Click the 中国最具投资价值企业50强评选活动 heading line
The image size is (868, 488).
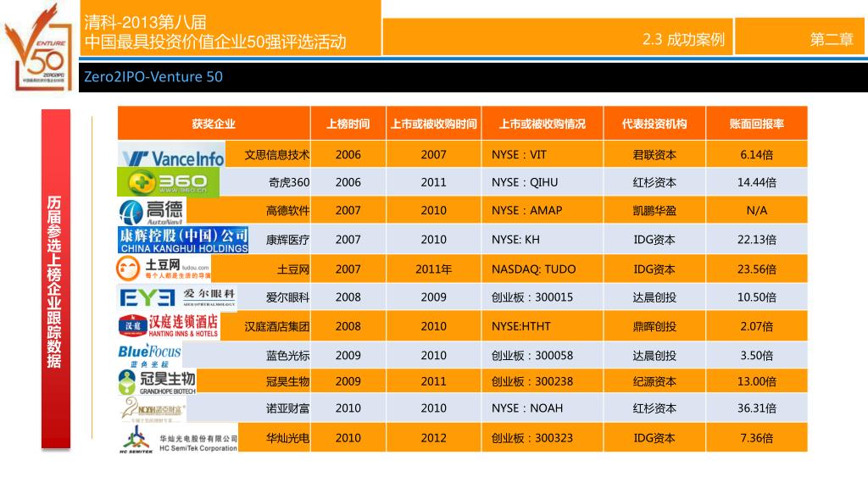(x=215, y=42)
